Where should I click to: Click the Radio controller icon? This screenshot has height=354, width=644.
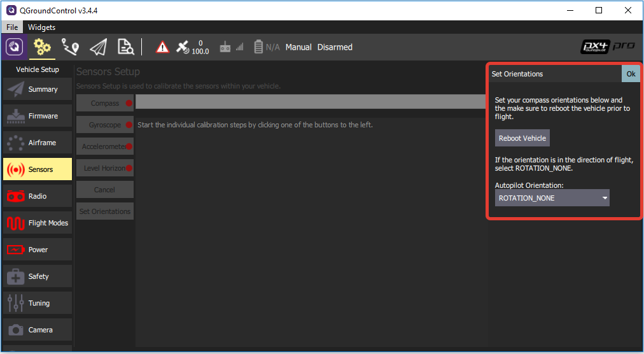click(x=16, y=196)
